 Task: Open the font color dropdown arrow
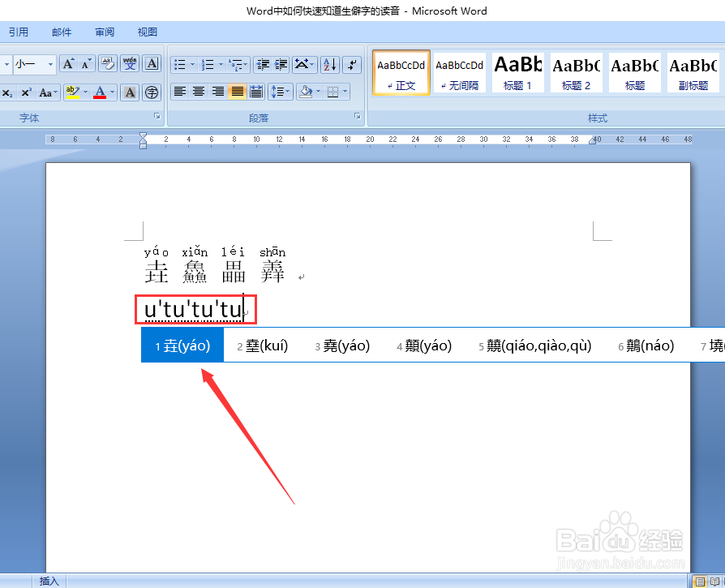pyautogui.click(x=112, y=92)
